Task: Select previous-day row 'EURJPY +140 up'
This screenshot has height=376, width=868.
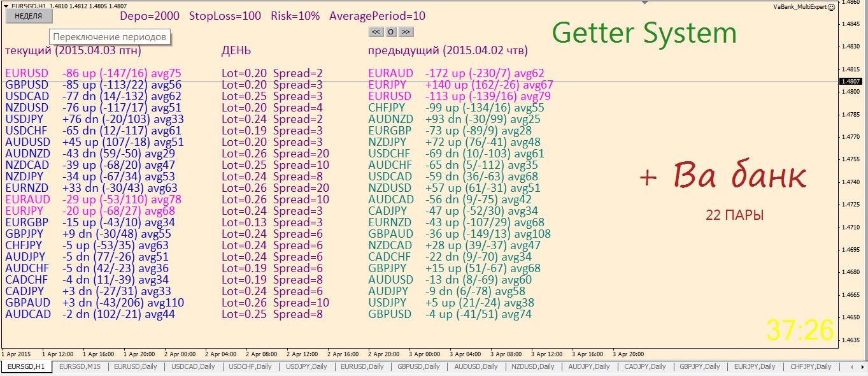Action: (460, 85)
